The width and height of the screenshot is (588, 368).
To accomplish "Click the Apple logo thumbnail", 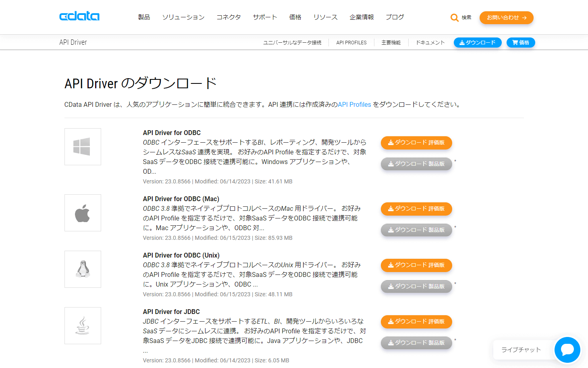I will [83, 213].
